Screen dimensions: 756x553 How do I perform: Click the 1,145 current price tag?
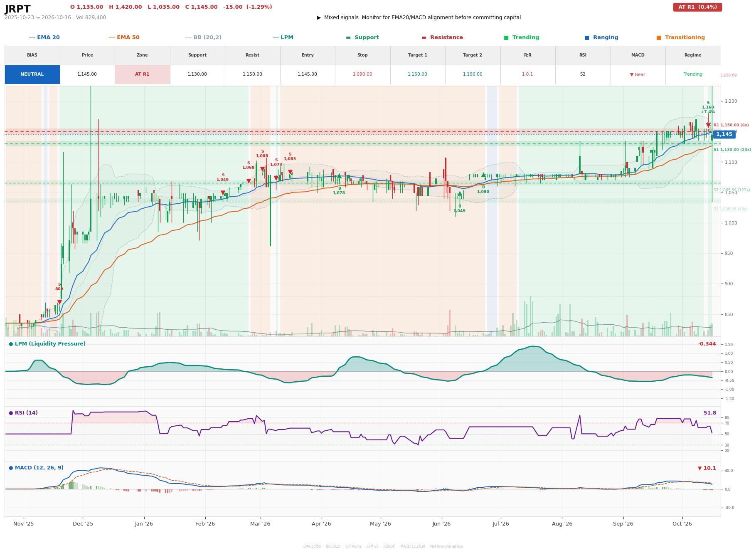tap(724, 134)
